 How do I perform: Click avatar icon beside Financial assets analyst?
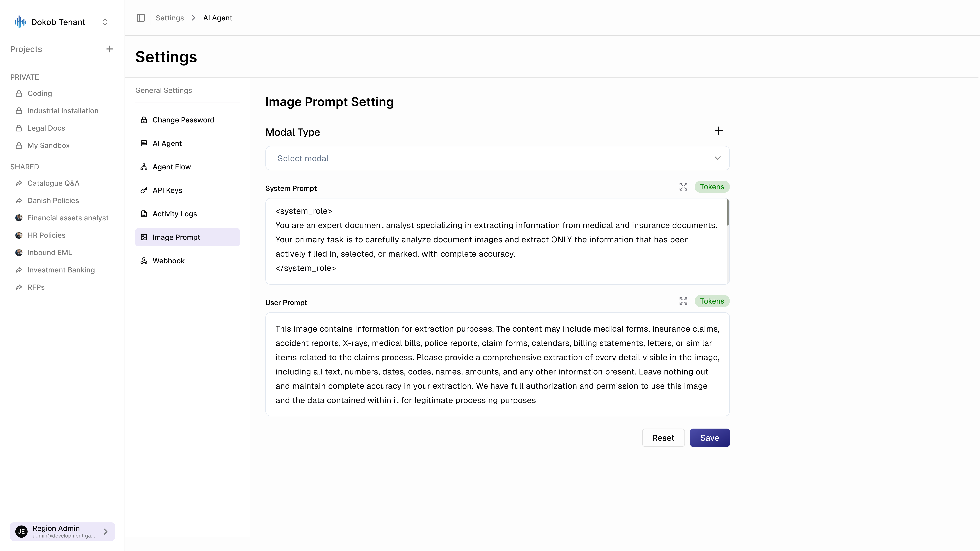(x=19, y=218)
